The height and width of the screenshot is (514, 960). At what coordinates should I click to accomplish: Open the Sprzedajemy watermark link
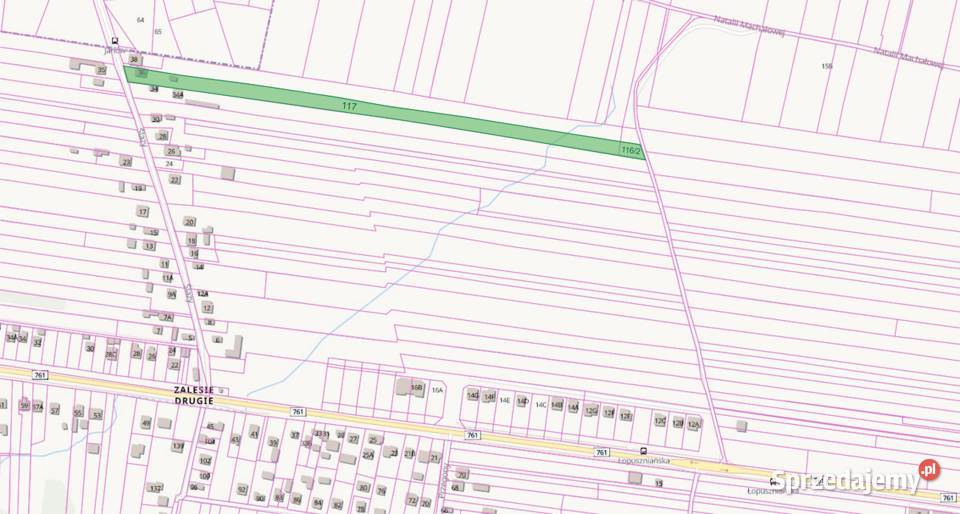click(x=845, y=481)
